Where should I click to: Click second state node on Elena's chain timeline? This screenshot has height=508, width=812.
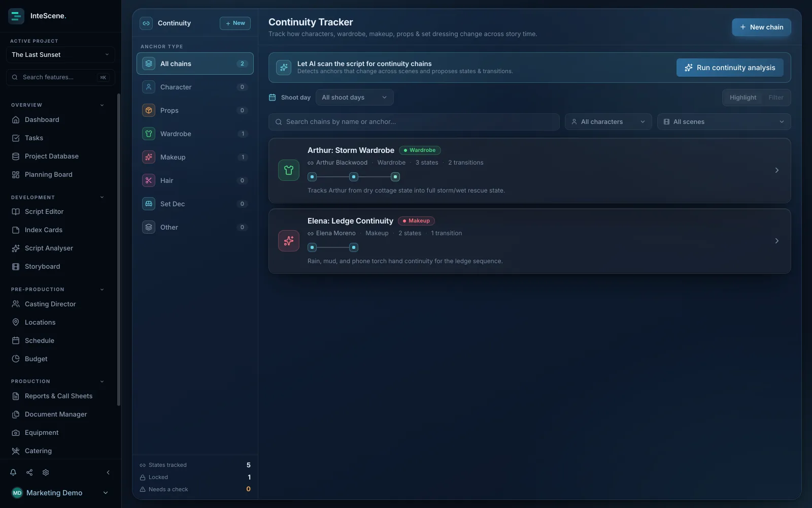tap(354, 247)
